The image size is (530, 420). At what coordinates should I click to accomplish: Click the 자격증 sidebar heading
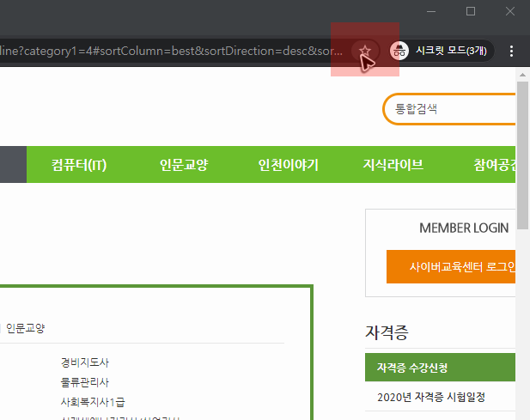click(387, 332)
